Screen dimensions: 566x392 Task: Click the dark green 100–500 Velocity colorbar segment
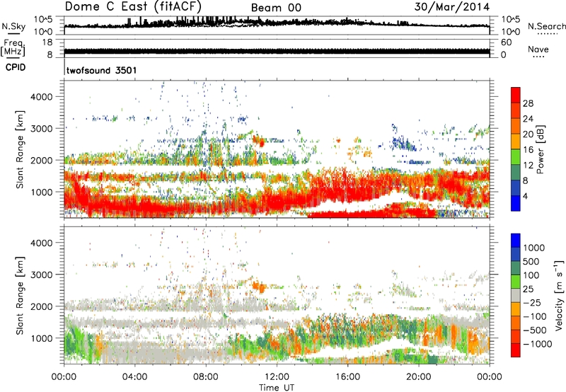tap(516, 268)
